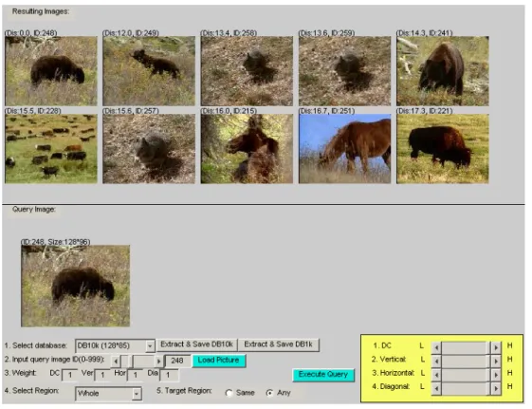Click the 'Resulting Images:' label

41,11
